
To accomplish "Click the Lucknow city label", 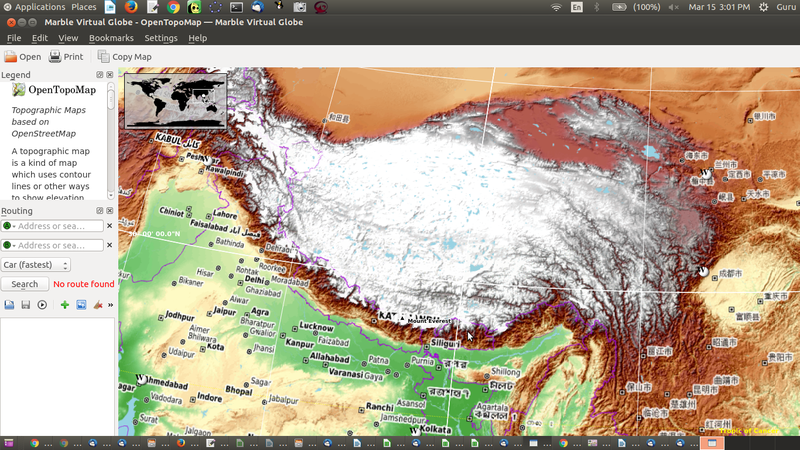I will click(x=316, y=327).
